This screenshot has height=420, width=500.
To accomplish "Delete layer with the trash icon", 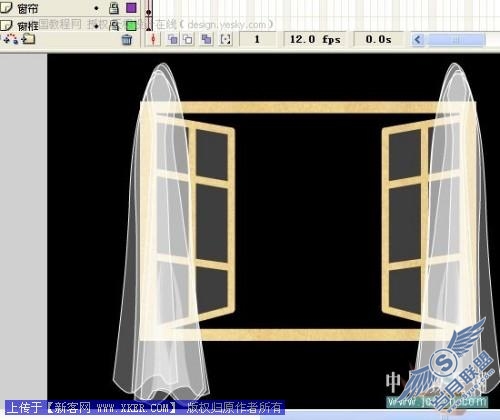I will (x=127, y=40).
